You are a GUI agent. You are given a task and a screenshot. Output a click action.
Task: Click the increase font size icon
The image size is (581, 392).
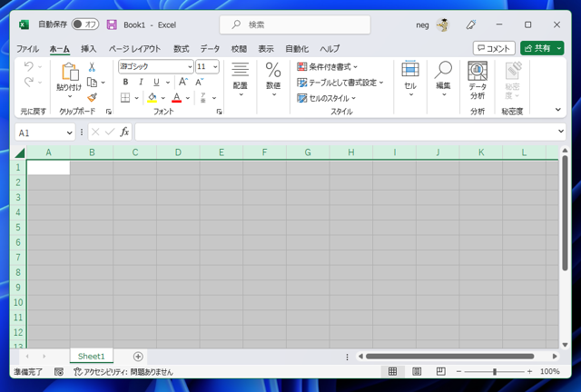tap(183, 82)
